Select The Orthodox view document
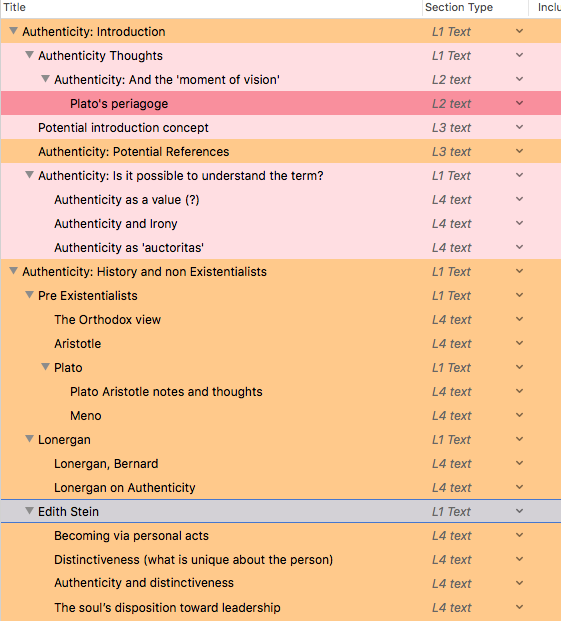561x621 pixels. [x=107, y=320]
